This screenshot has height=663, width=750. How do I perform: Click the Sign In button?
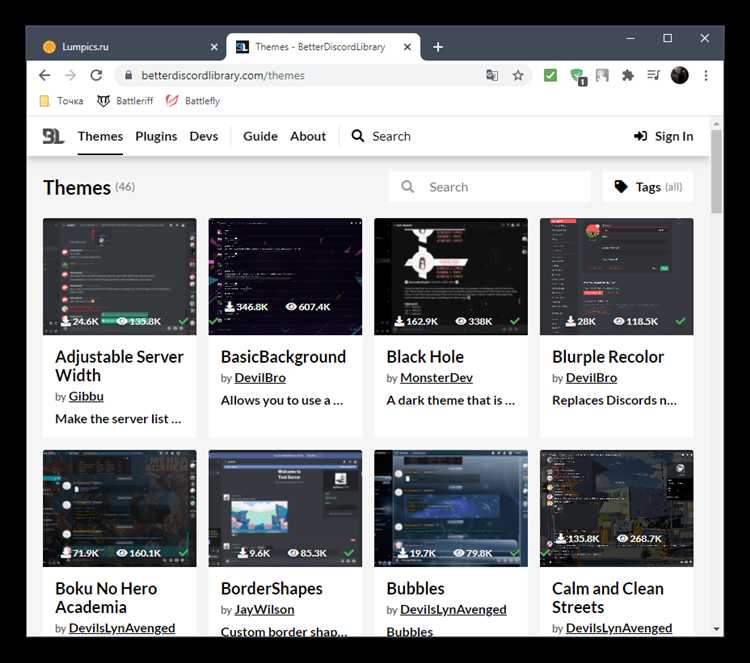(664, 136)
